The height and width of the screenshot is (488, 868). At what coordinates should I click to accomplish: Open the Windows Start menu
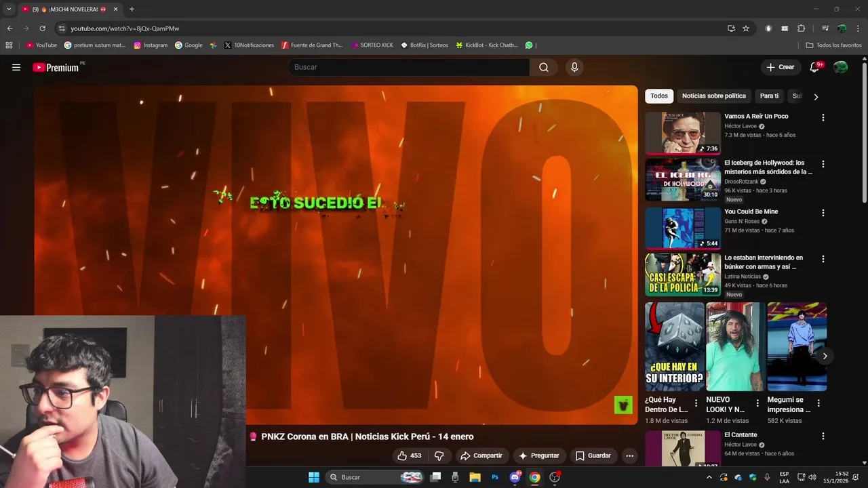pos(314,477)
